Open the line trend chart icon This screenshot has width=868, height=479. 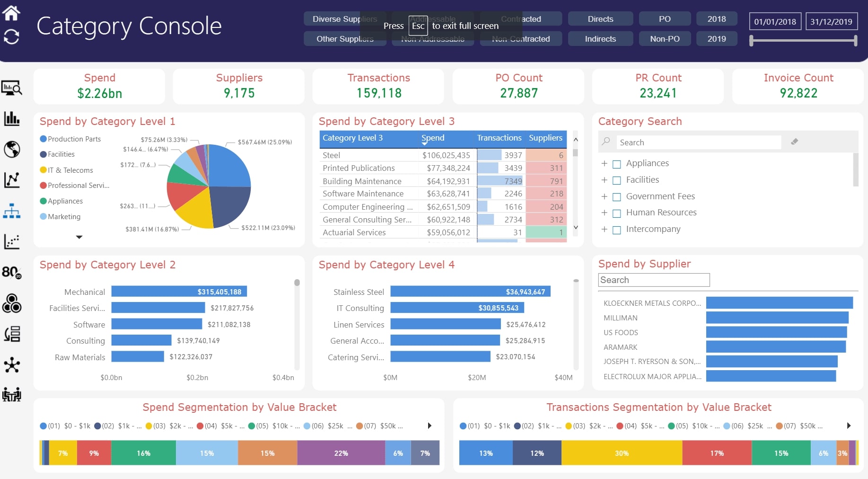12,180
